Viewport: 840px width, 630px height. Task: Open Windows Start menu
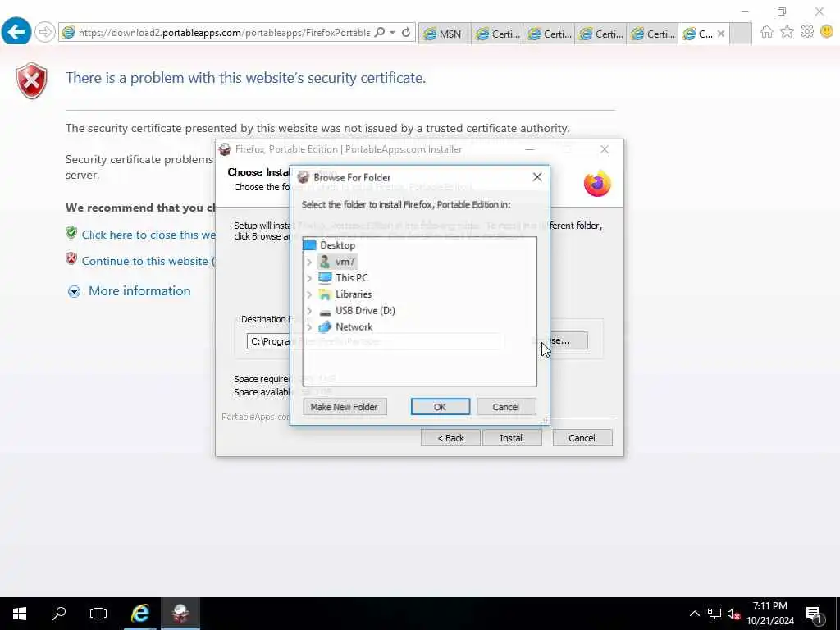coord(20,614)
